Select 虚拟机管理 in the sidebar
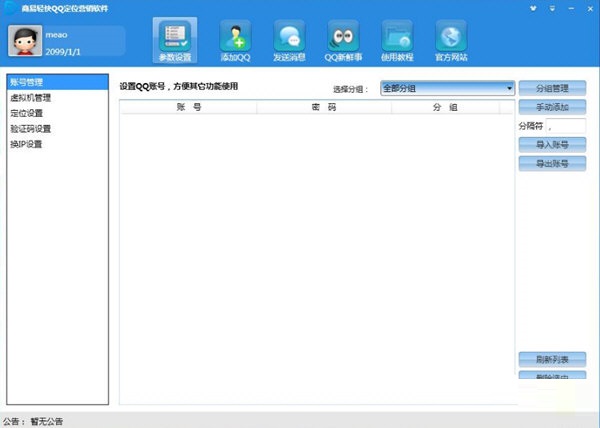 (x=58, y=98)
